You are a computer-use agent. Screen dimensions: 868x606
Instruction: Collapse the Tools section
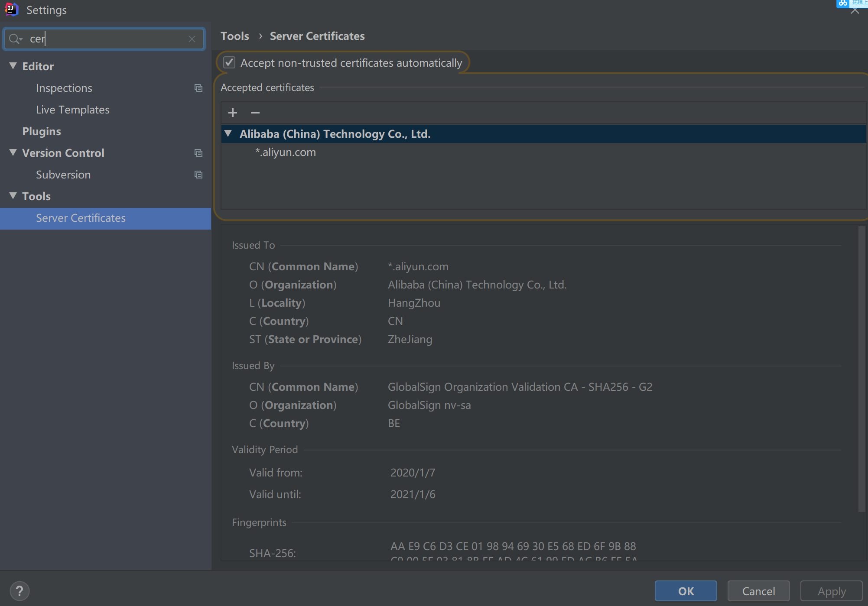(x=12, y=196)
